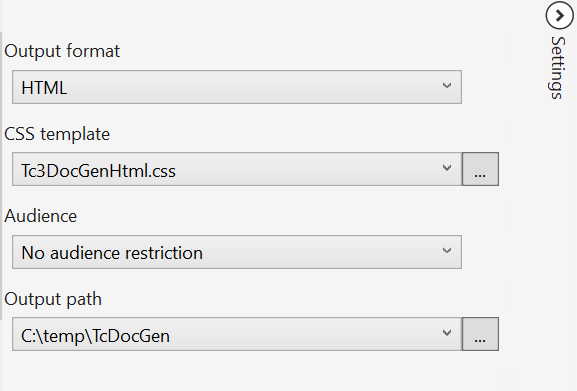This screenshot has width=577, height=391.
Task: Click the Output format label
Action: click(x=62, y=51)
